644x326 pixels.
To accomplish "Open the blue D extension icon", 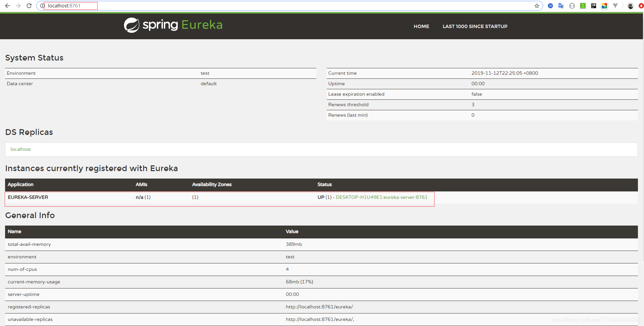I will pyautogui.click(x=550, y=6).
